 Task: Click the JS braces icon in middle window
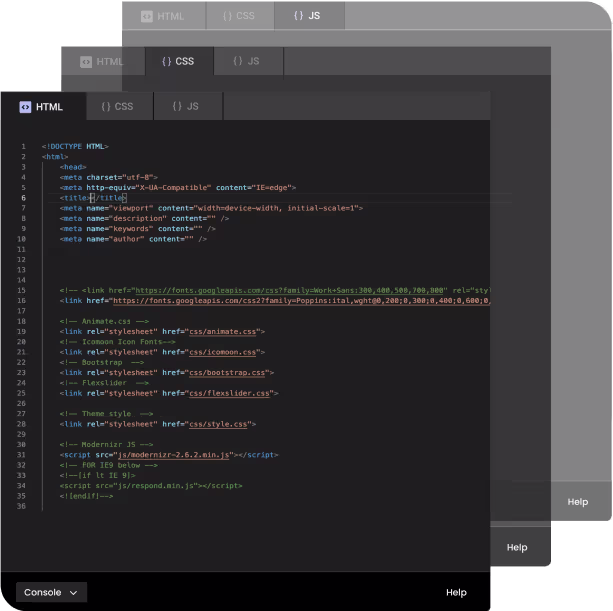tap(238, 61)
